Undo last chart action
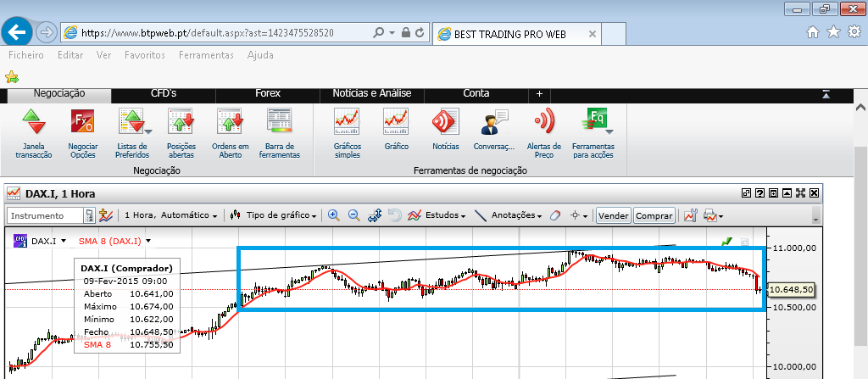The width and height of the screenshot is (868, 379). point(395,215)
